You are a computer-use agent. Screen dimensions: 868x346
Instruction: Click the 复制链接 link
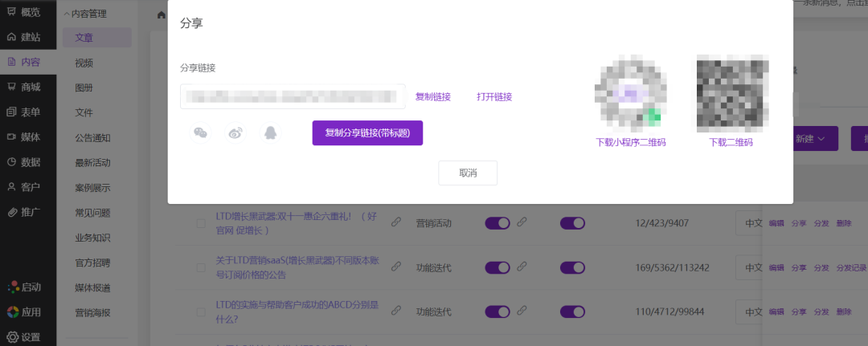coord(433,96)
